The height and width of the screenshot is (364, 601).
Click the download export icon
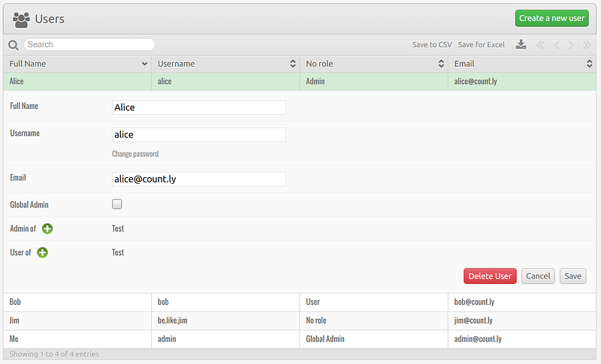[x=521, y=44]
